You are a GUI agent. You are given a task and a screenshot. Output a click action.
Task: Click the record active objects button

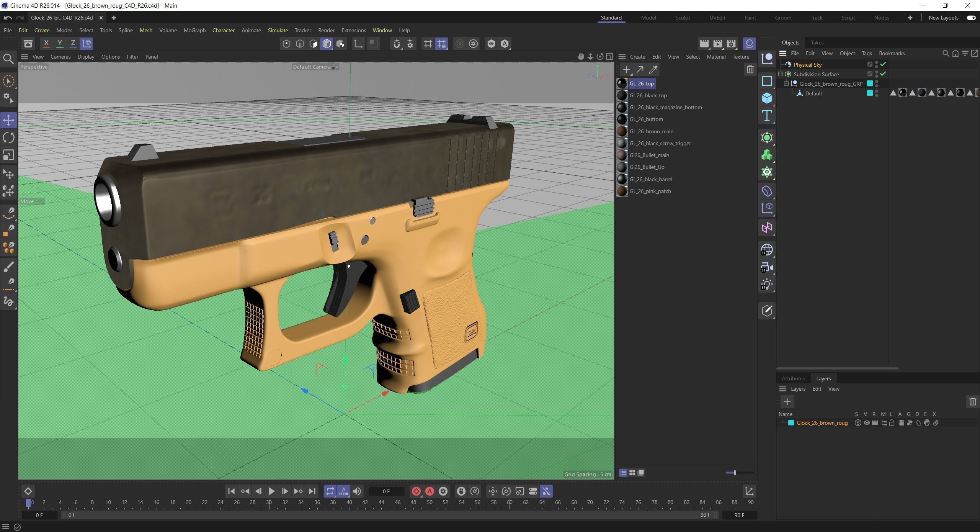pos(416,491)
